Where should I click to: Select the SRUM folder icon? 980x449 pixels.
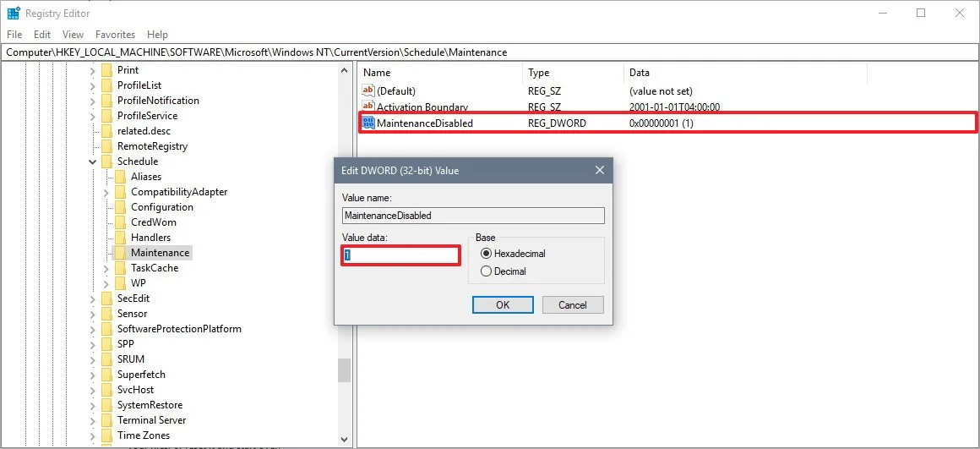pyautogui.click(x=106, y=359)
